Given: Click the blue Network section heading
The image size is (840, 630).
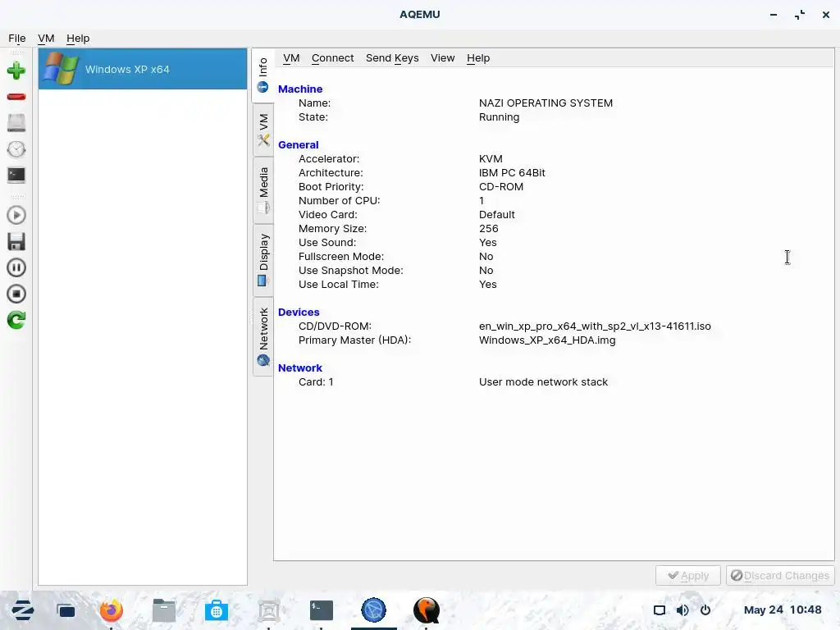Looking at the screenshot, I should click(x=300, y=367).
